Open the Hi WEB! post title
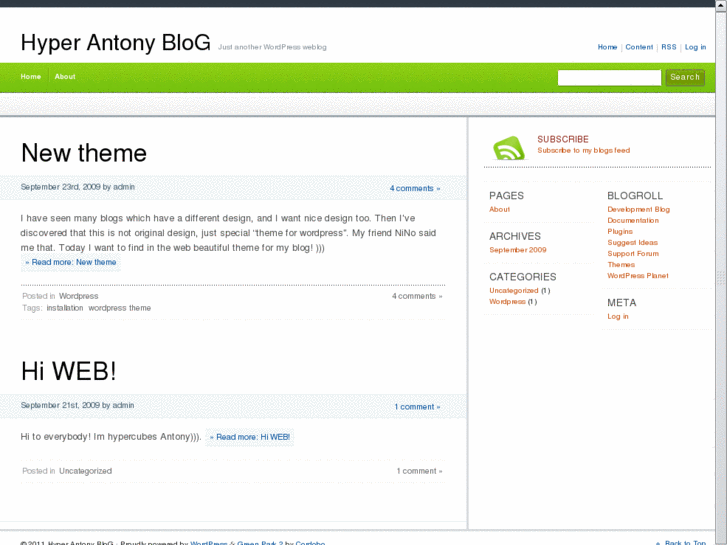 point(69,371)
